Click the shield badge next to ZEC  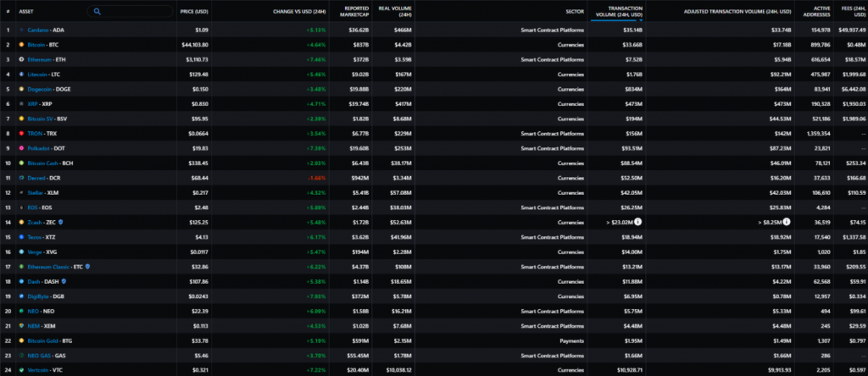pyautogui.click(x=61, y=222)
